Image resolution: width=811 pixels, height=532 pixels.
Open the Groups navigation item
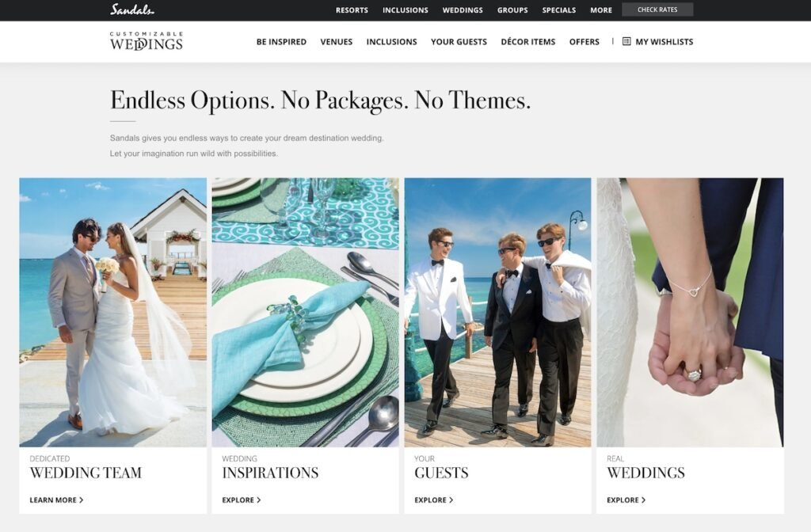(x=512, y=9)
